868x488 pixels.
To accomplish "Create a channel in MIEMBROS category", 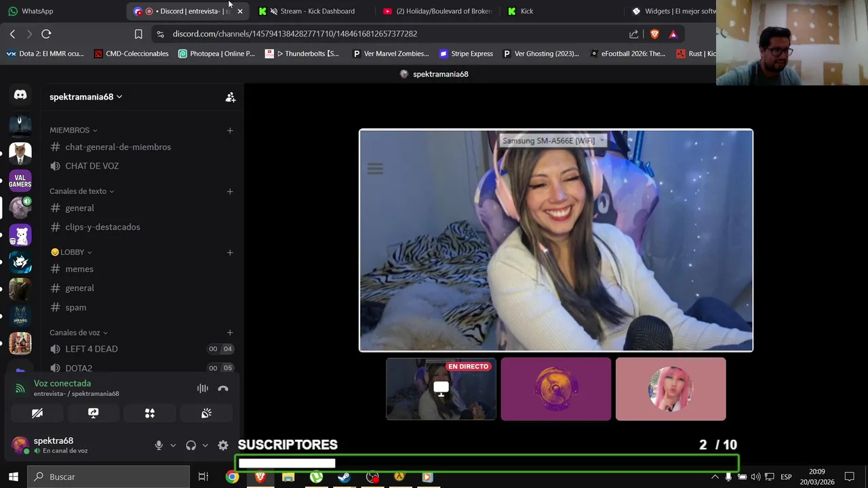I will pyautogui.click(x=230, y=130).
